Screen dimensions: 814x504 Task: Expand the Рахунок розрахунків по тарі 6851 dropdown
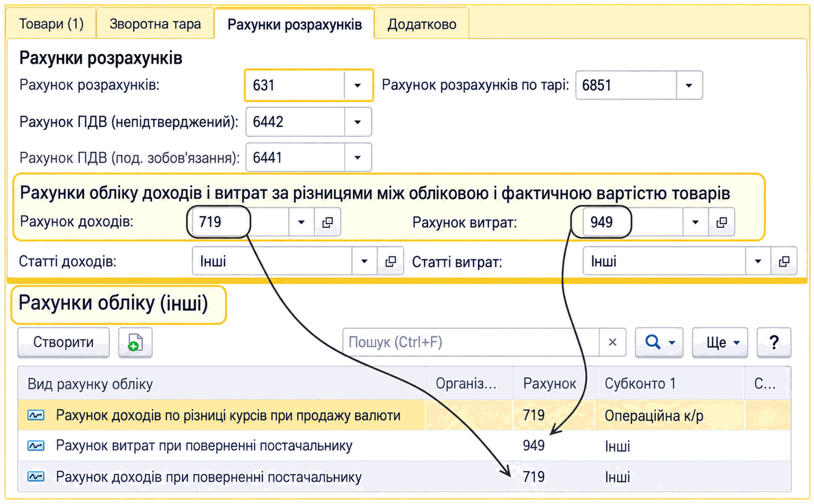coord(689,85)
